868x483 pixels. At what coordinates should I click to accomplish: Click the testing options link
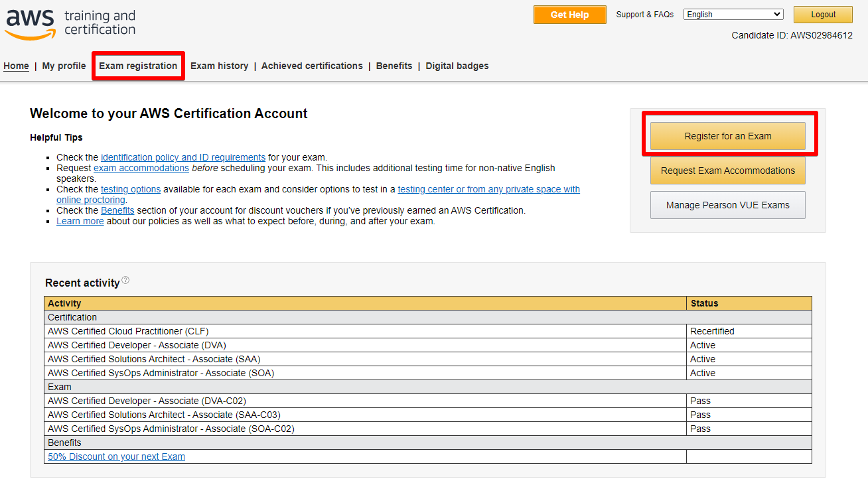coord(131,189)
